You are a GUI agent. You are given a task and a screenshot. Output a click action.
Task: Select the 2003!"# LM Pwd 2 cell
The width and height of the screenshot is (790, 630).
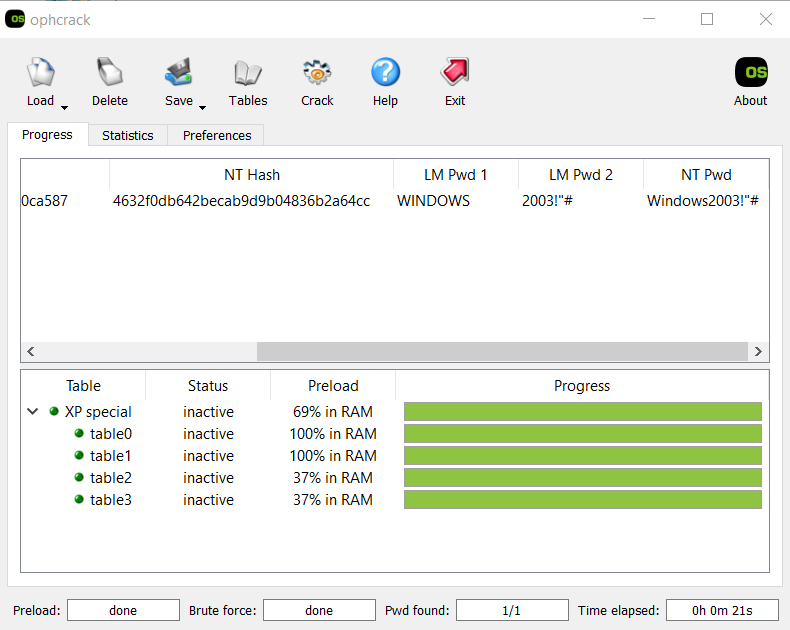pyautogui.click(x=547, y=201)
